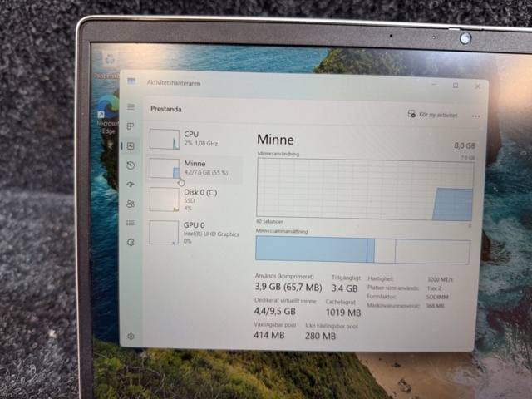Select the CPU performance entry
This screenshot has width=532, height=399.
pos(195,139)
